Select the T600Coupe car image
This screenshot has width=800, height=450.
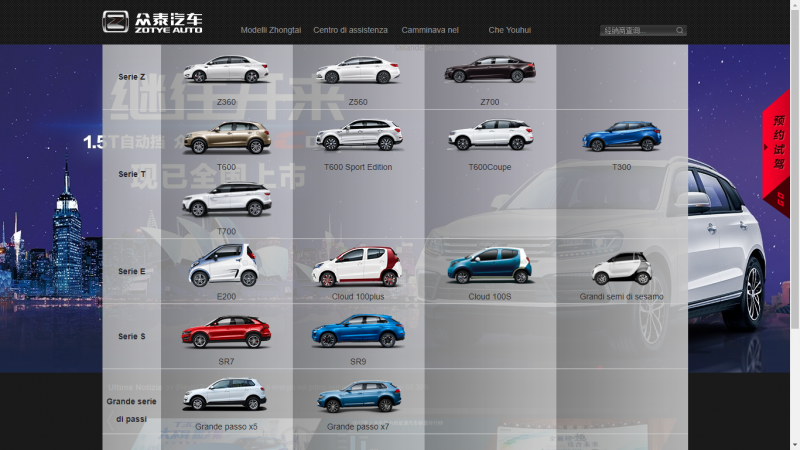pyautogui.click(x=490, y=135)
